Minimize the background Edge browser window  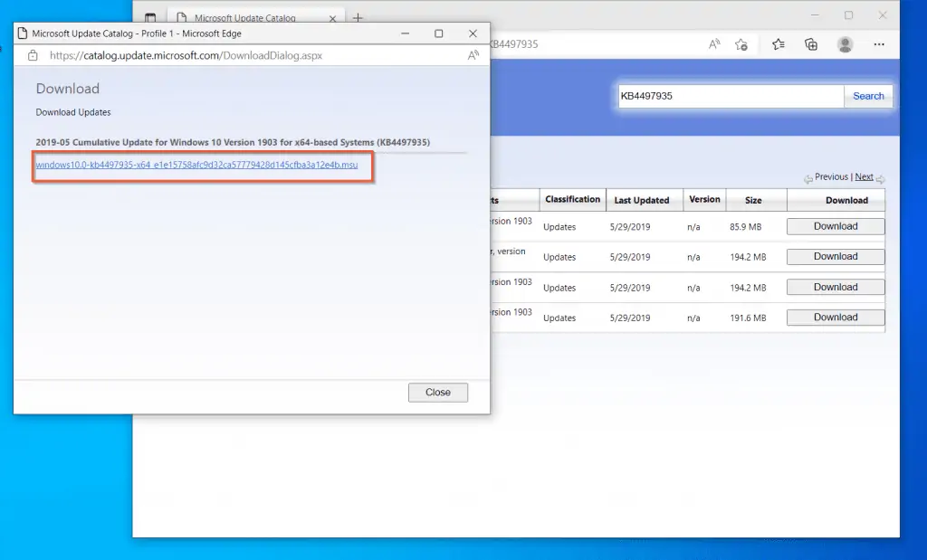click(816, 15)
